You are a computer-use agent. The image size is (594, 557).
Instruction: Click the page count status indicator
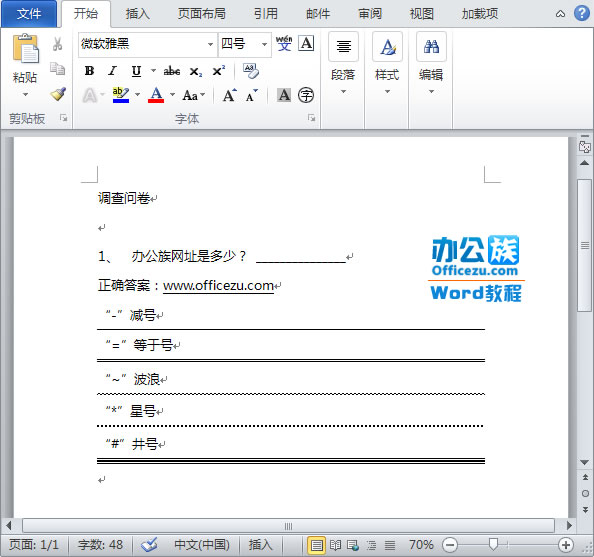(x=34, y=545)
